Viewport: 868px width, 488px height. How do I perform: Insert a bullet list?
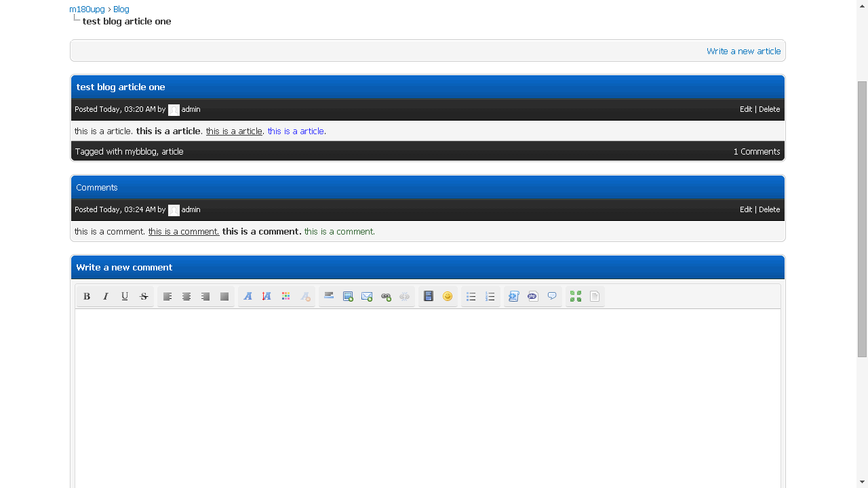pos(471,296)
